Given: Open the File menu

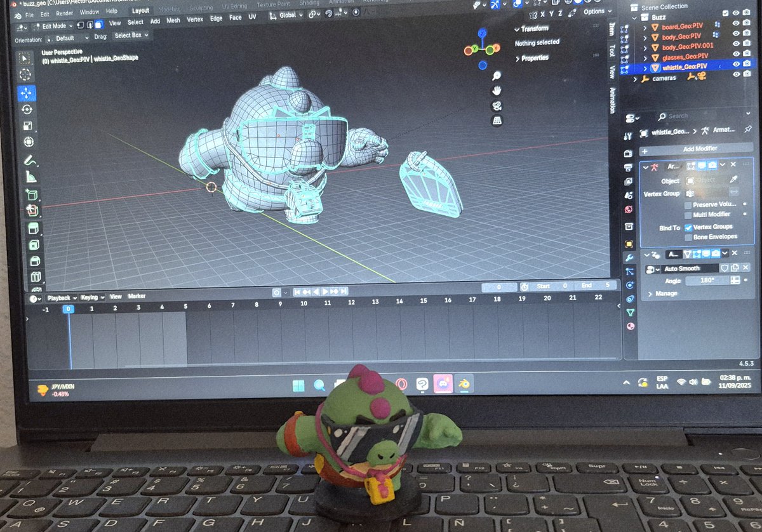Looking at the screenshot, I should pyautogui.click(x=29, y=14).
